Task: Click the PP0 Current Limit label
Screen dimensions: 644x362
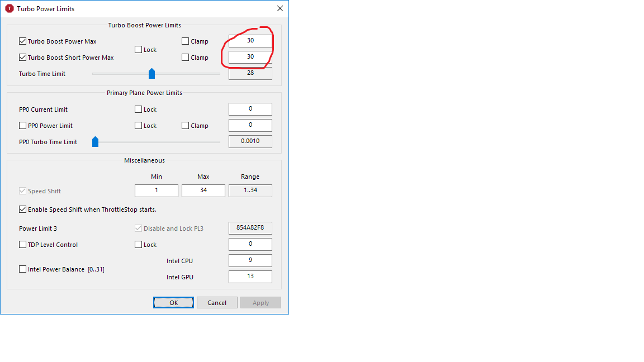Action: point(43,109)
